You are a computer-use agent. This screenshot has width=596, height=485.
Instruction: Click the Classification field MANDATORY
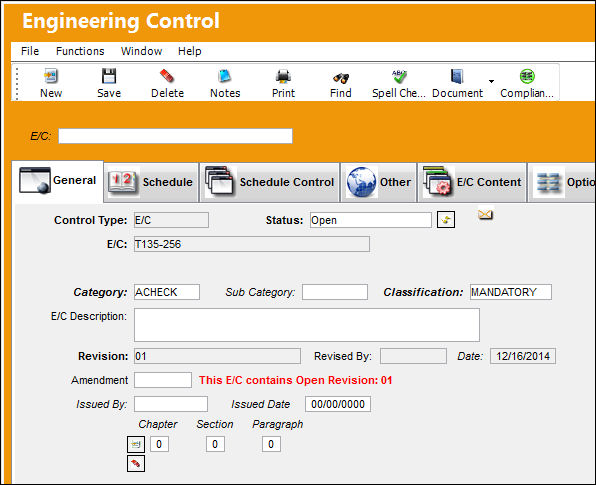click(x=510, y=292)
